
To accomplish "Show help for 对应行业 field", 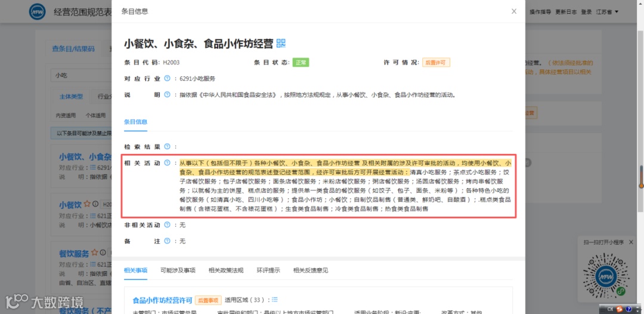I will [x=167, y=78].
